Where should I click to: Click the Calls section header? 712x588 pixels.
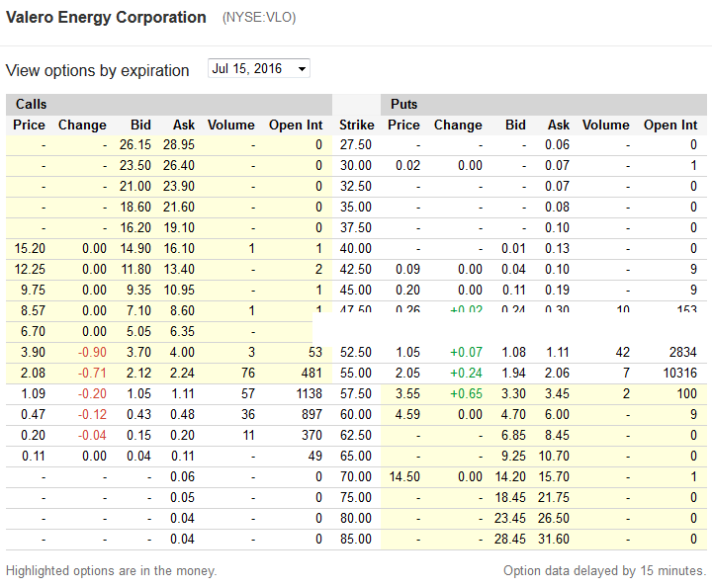point(31,104)
